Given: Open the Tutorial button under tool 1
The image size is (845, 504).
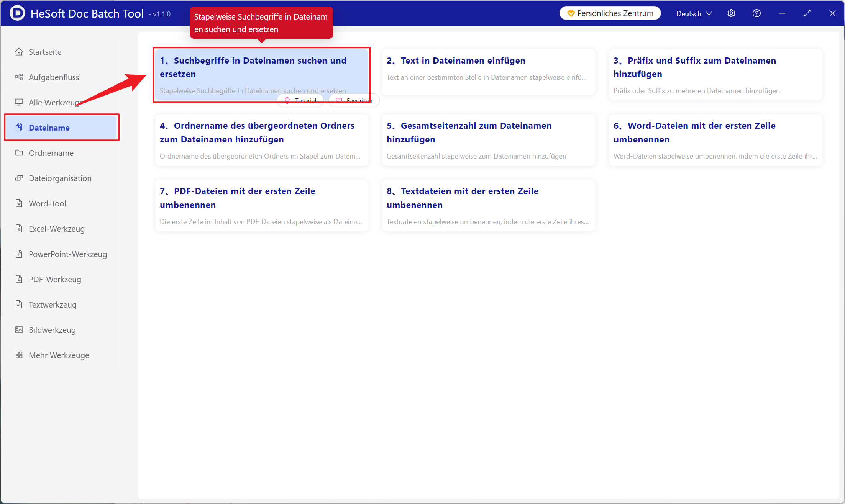Looking at the screenshot, I should 300,100.
